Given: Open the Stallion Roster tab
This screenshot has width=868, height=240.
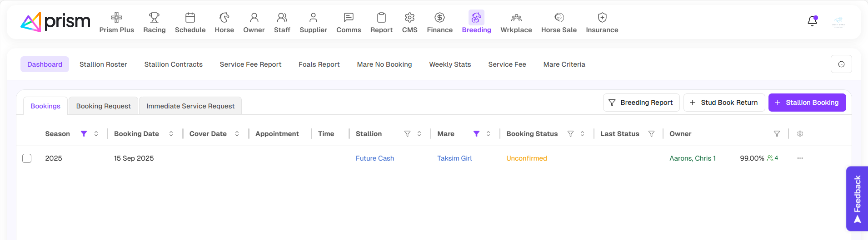Looking at the screenshot, I should click(103, 64).
